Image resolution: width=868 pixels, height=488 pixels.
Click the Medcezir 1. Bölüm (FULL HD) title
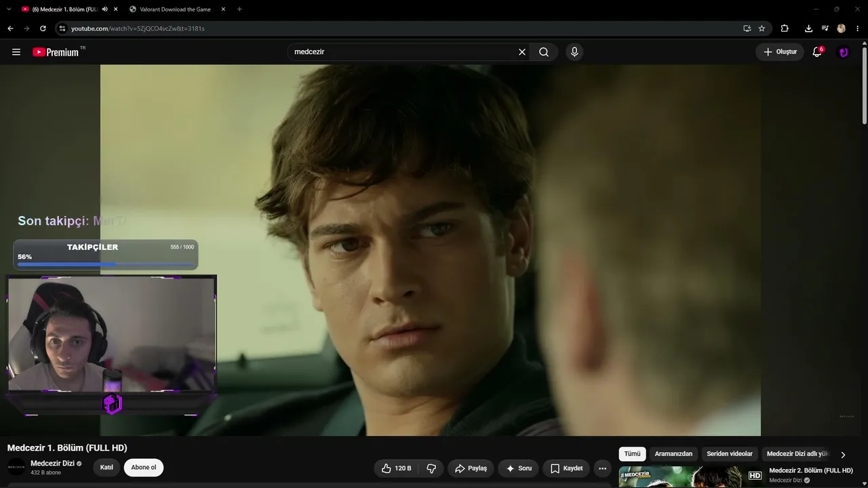(x=67, y=448)
